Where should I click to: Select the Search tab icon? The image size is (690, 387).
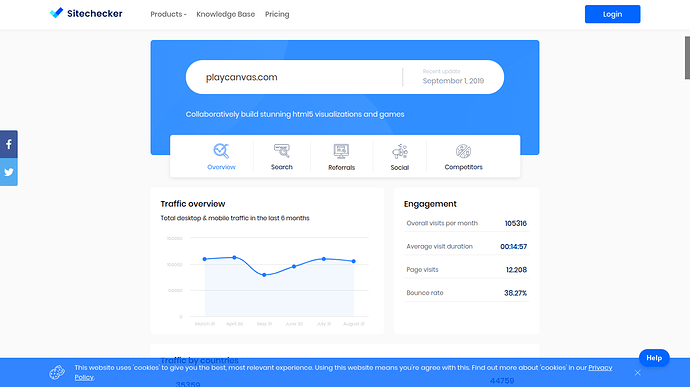tap(282, 151)
